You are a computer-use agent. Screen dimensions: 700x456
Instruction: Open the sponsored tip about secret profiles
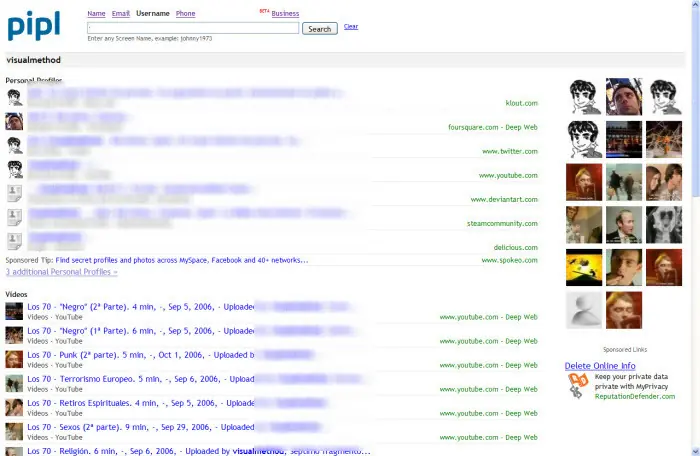click(182, 260)
